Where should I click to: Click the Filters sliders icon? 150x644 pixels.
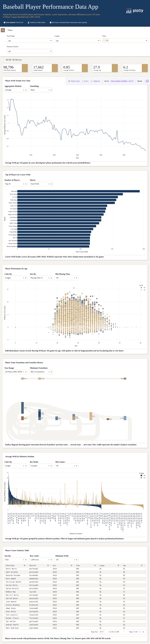[x=3, y=30]
